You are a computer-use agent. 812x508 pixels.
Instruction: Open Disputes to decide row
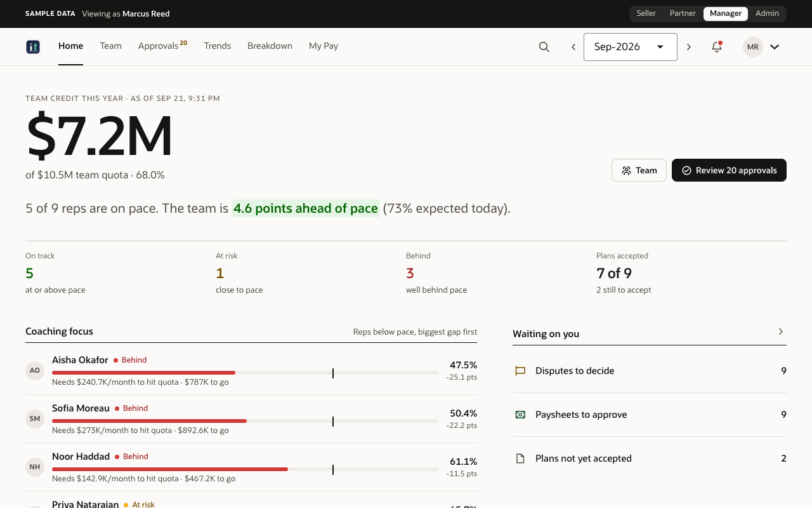click(650, 371)
